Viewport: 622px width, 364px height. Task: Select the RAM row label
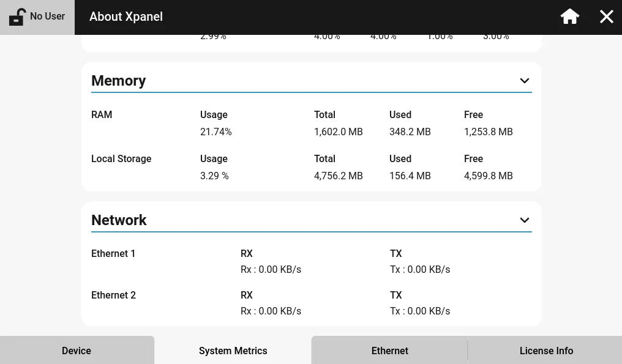click(102, 114)
